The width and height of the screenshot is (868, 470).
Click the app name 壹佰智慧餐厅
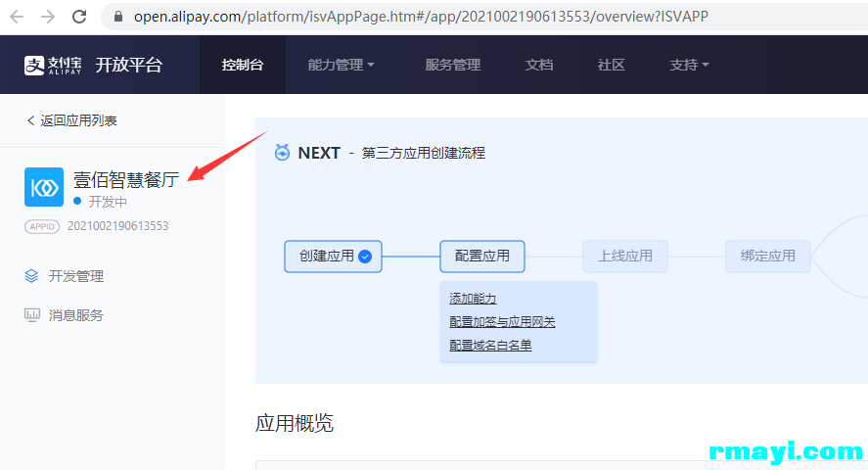(126, 180)
